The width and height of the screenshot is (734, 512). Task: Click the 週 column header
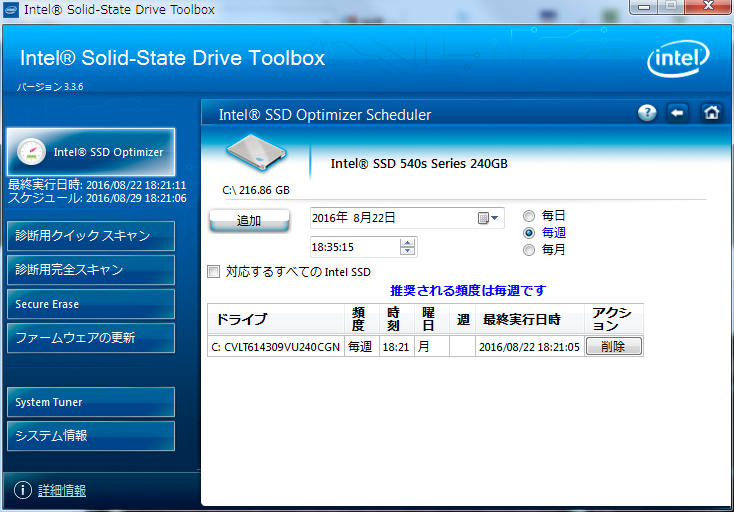(462, 319)
